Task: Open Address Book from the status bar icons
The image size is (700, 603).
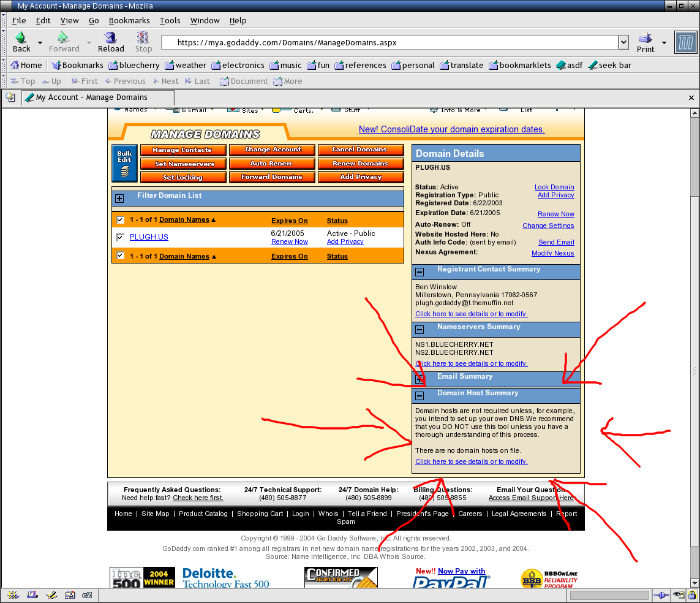Action: 70,595
